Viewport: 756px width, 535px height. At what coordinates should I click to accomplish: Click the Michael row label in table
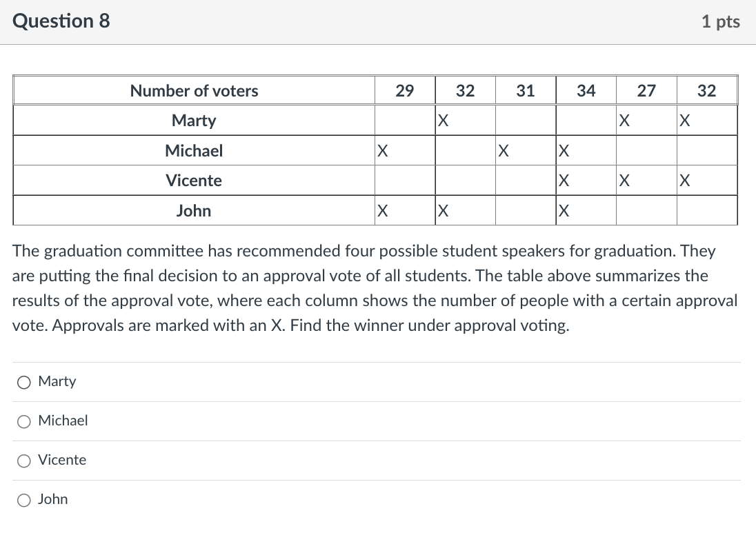coord(194,151)
